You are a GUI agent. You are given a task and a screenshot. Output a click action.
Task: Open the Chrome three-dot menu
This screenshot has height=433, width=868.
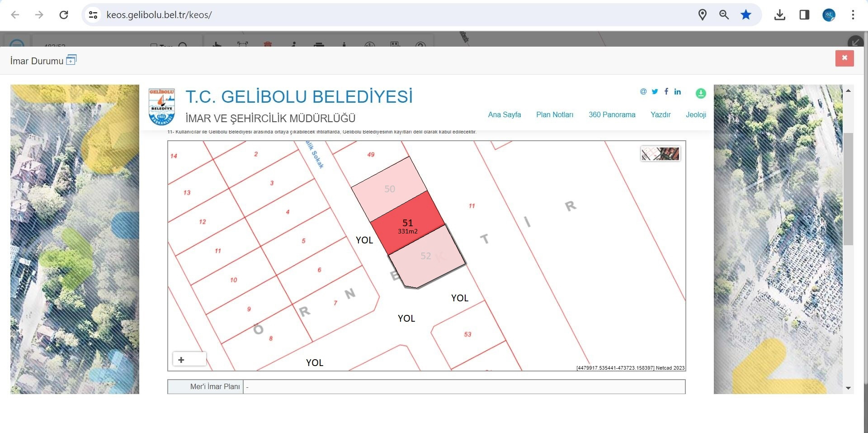(853, 15)
